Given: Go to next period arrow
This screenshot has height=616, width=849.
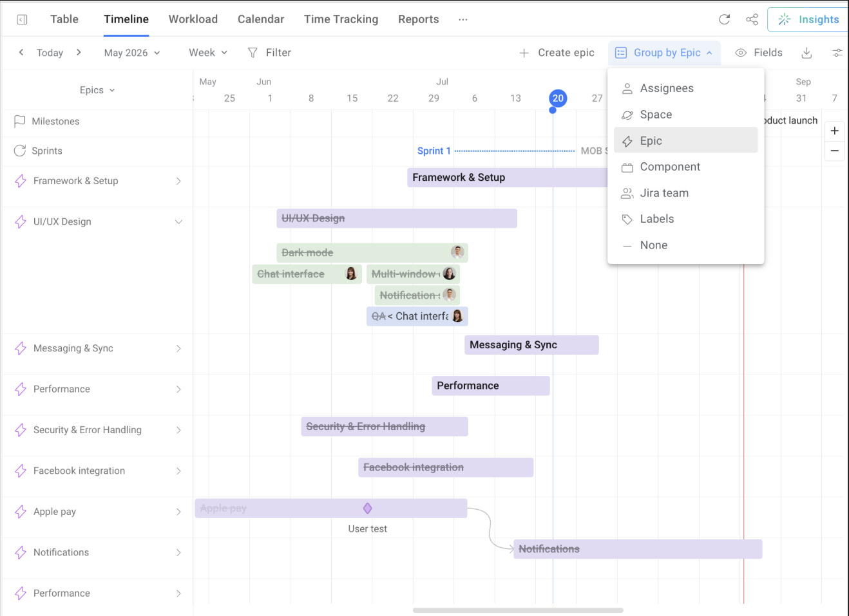Looking at the screenshot, I should [x=79, y=52].
